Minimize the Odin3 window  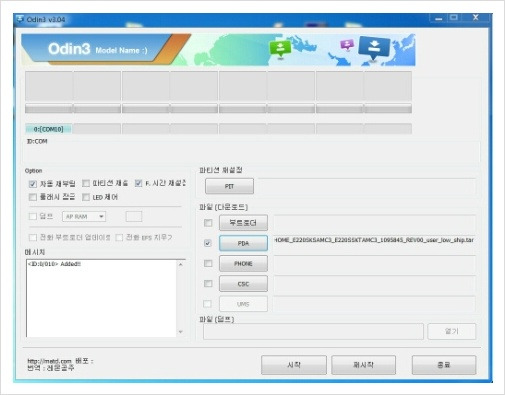tap(438, 19)
